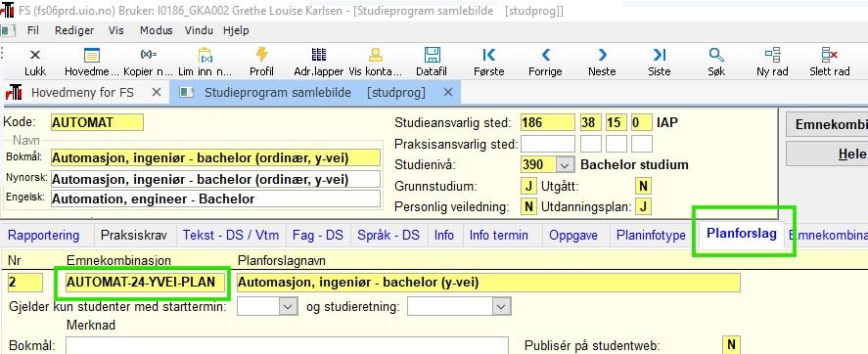The width and height of the screenshot is (868, 354).
Task: Open the Fil menu
Action: click(x=33, y=31)
